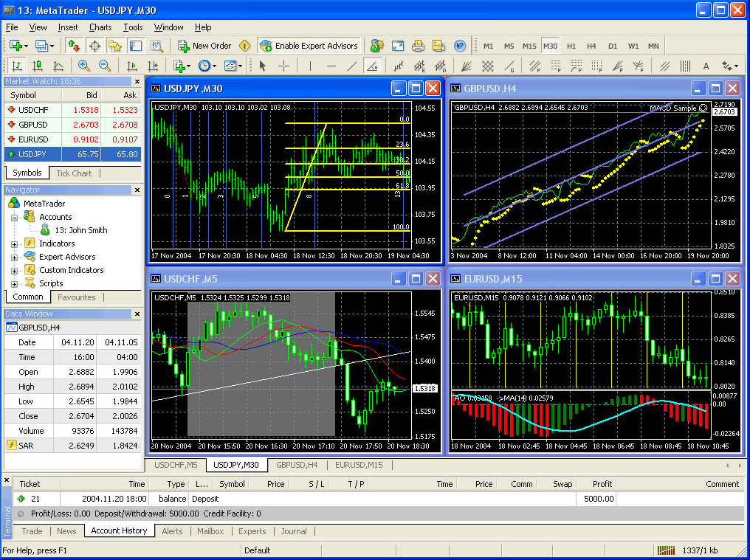Image resolution: width=750 pixels, height=560 pixels.
Task: Click the New Order button
Action: (x=204, y=46)
